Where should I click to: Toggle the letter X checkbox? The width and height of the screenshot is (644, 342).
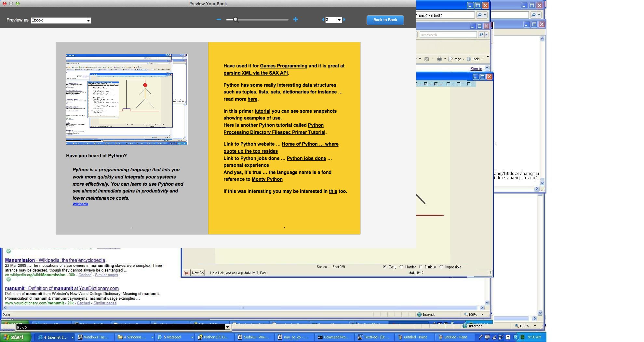click(448, 84)
